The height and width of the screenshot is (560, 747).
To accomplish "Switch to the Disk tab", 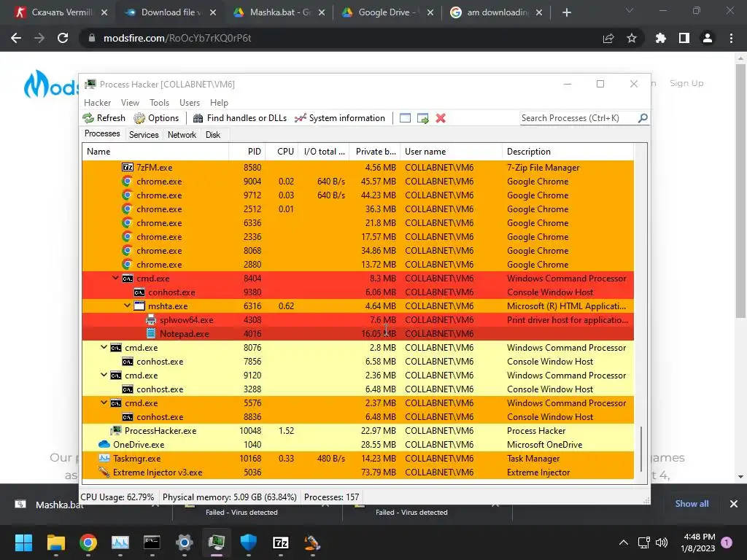I will point(213,135).
